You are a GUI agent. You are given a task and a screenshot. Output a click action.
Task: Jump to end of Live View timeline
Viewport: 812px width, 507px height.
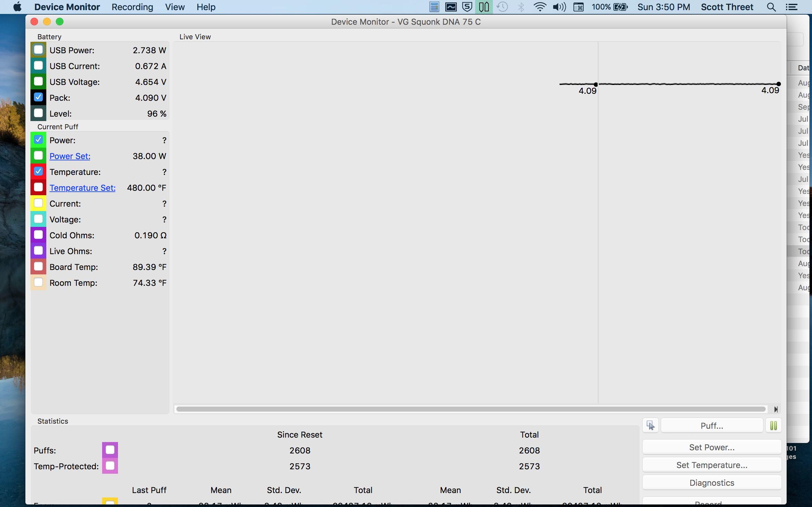click(x=776, y=409)
